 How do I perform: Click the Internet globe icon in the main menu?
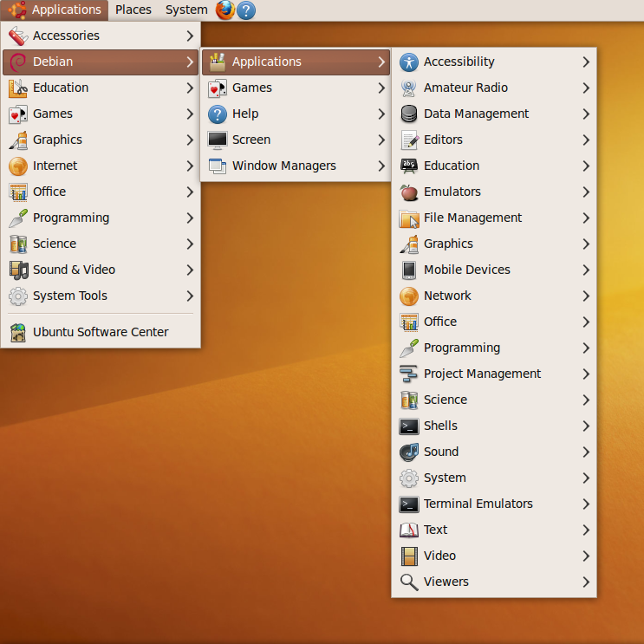click(x=18, y=166)
